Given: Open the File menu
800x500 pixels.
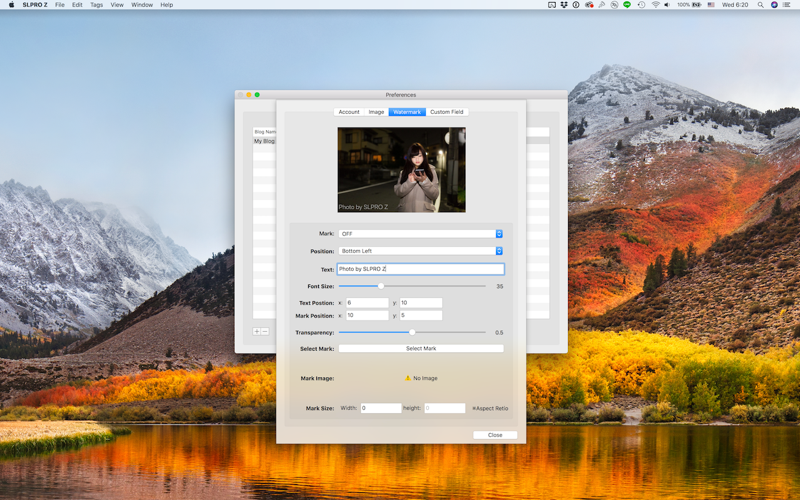Looking at the screenshot, I should (x=60, y=5).
